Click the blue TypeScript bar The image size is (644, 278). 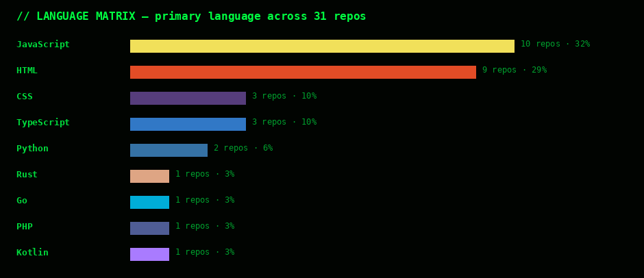188,124
